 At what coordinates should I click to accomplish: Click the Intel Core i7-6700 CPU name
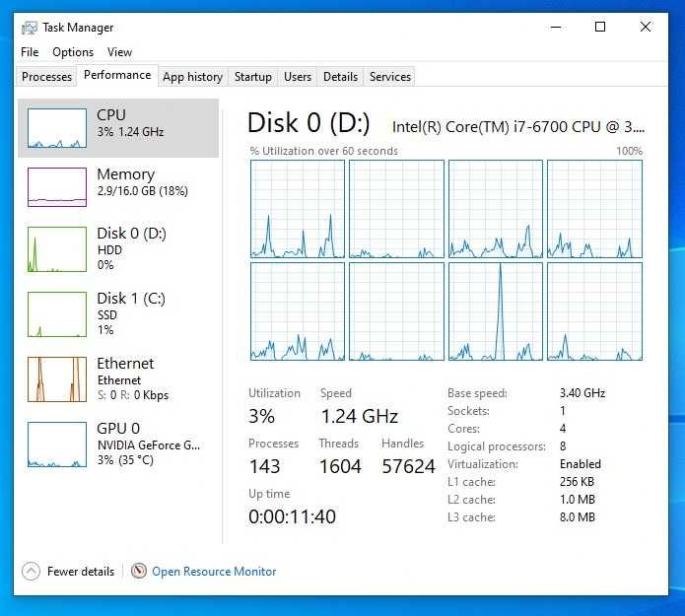pos(518,127)
